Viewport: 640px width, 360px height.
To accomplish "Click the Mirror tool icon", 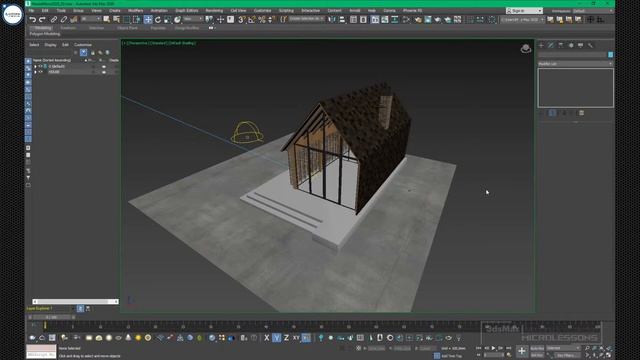I will [333, 19].
